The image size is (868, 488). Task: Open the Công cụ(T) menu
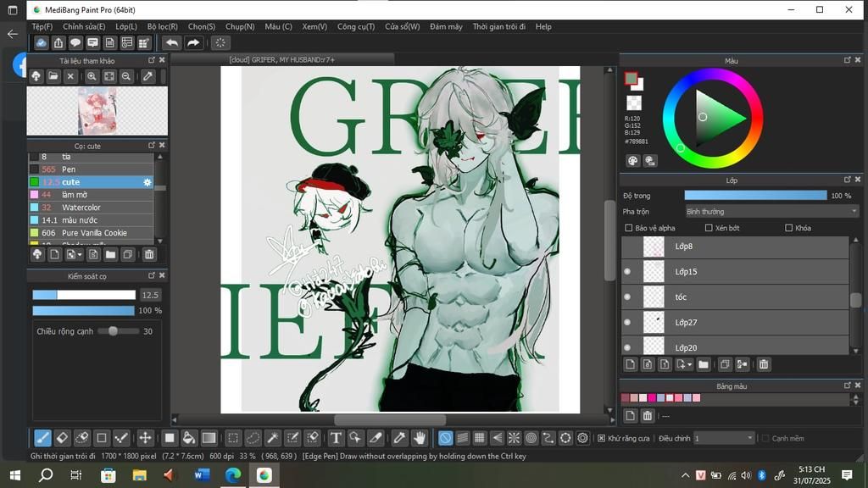click(x=356, y=26)
